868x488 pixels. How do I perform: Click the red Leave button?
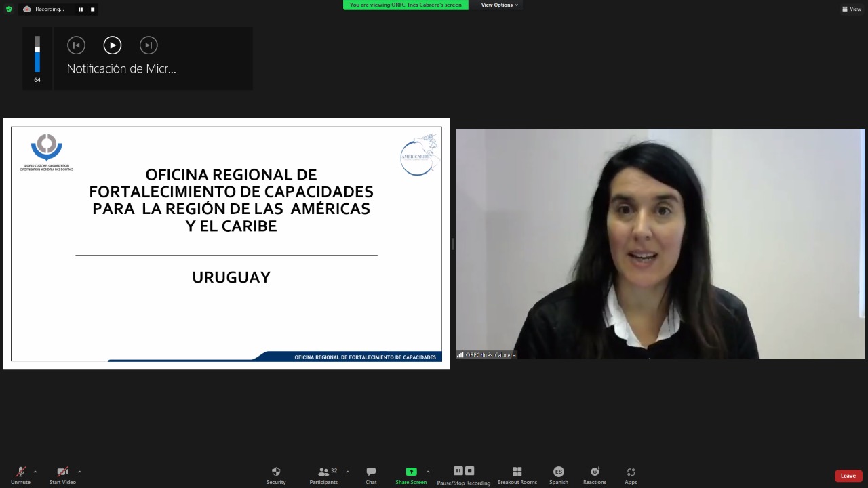click(848, 476)
